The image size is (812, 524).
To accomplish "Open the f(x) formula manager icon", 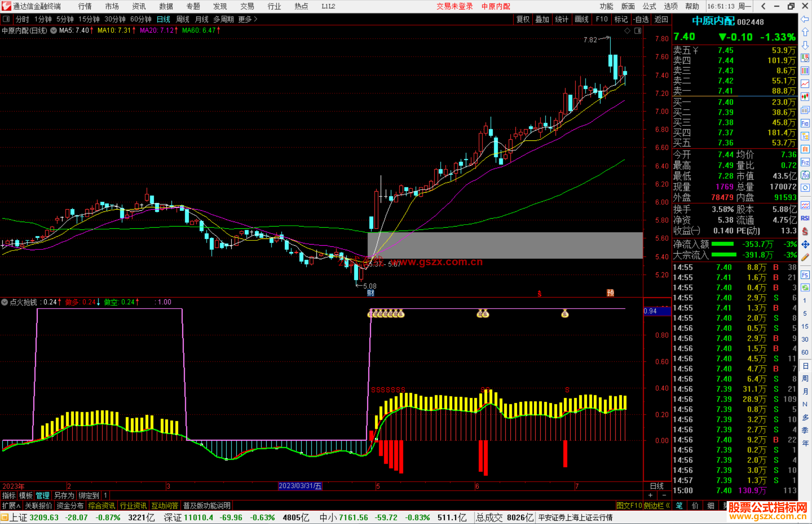I will (x=805, y=175).
